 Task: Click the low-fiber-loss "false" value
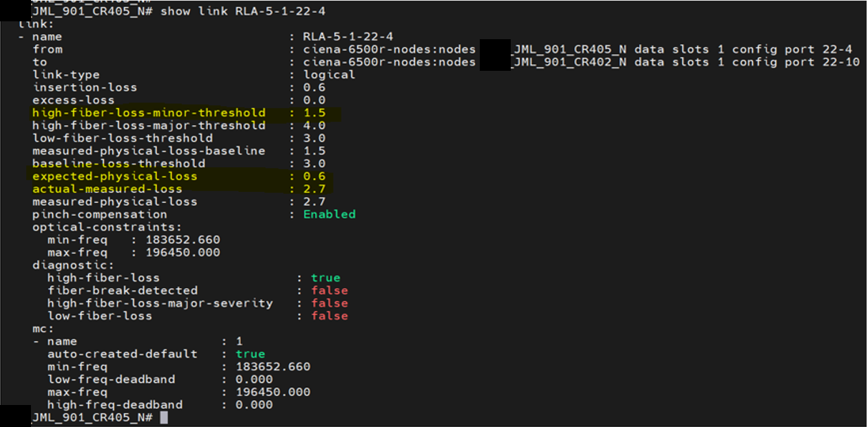click(x=330, y=316)
